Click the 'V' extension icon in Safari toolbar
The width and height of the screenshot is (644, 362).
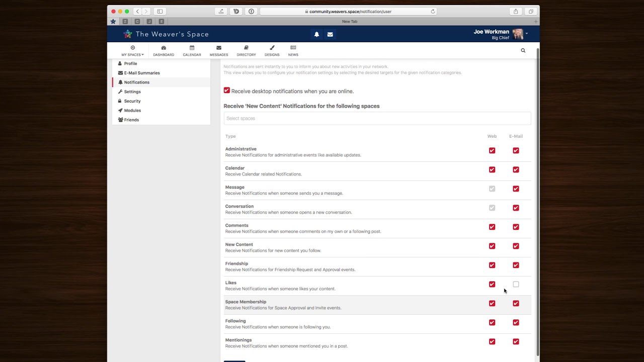[x=236, y=11]
